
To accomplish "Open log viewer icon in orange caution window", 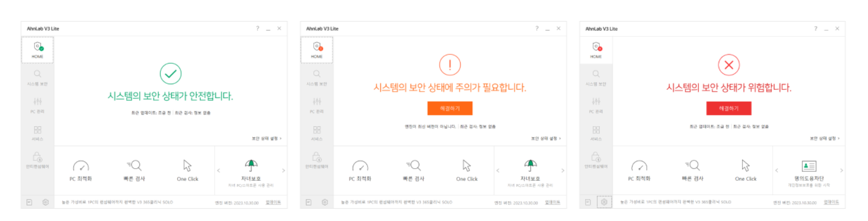I will (x=308, y=202).
